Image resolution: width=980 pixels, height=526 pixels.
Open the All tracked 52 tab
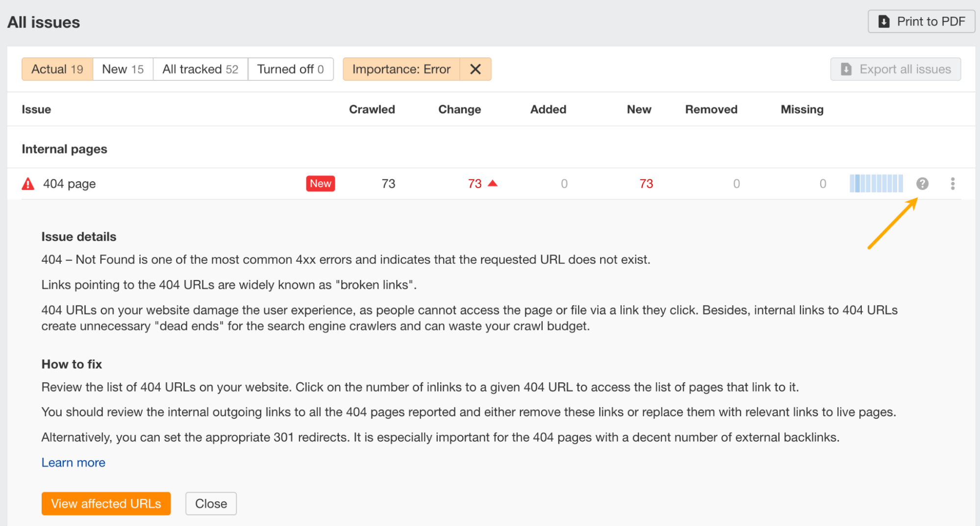(x=200, y=69)
